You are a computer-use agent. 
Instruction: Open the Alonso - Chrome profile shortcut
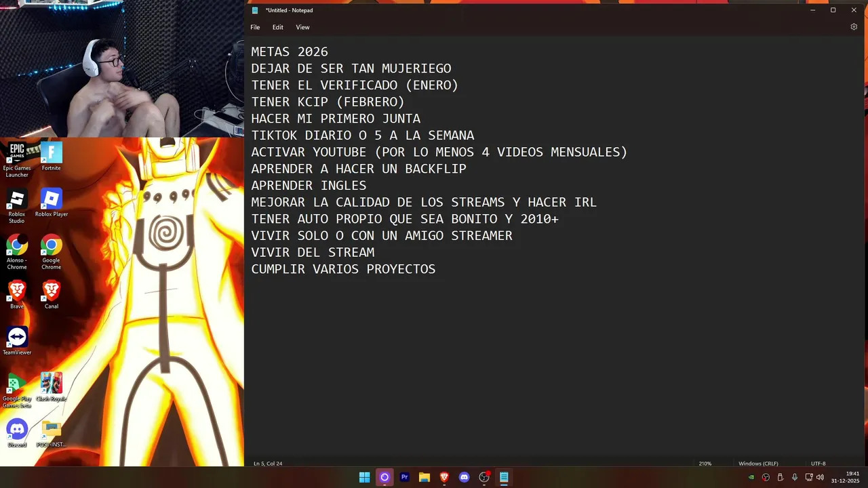point(17,252)
